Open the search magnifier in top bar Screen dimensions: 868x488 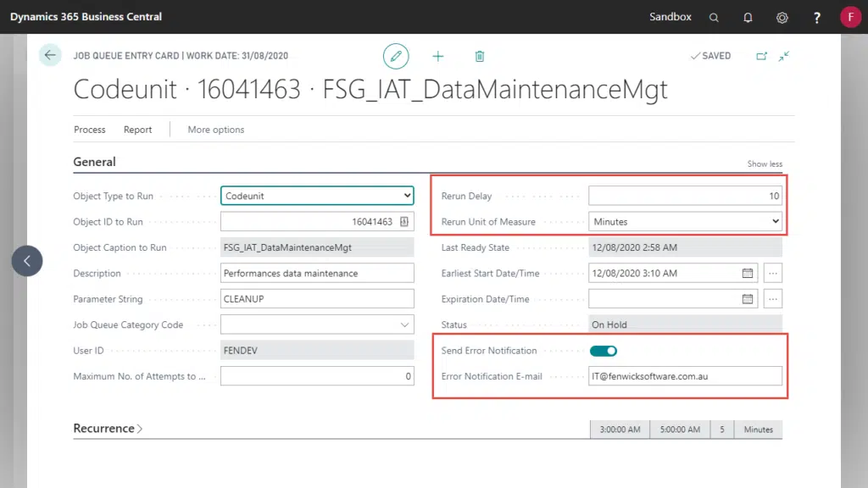click(714, 17)
